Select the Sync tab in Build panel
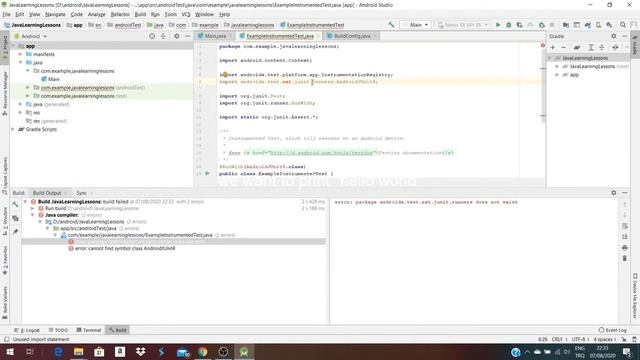 82,193
